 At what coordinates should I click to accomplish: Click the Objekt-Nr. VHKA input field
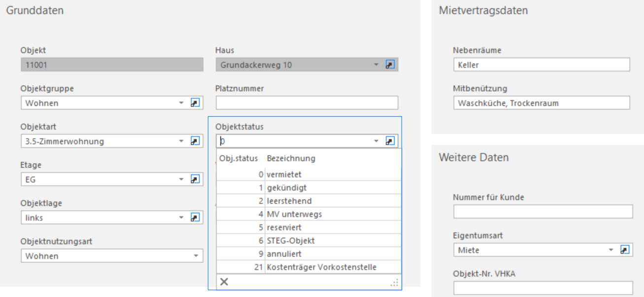(x=543, y=288)
